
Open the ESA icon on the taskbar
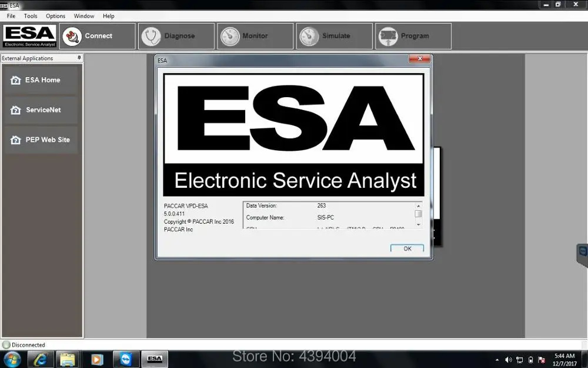(154, 359)
